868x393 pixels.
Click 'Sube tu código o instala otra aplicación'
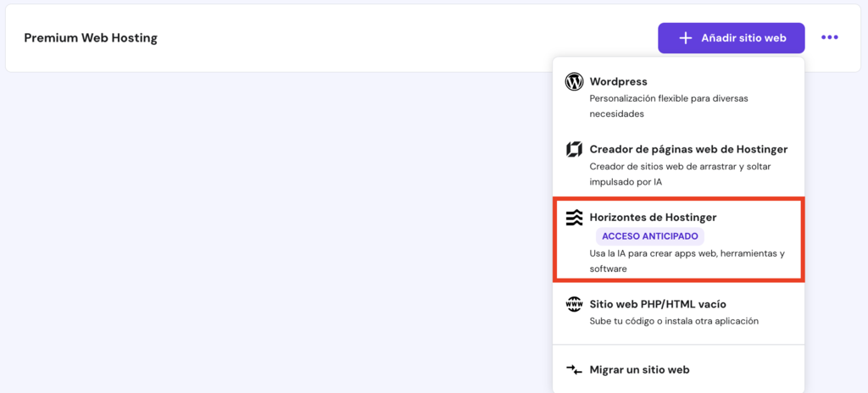tap(674, 321)
